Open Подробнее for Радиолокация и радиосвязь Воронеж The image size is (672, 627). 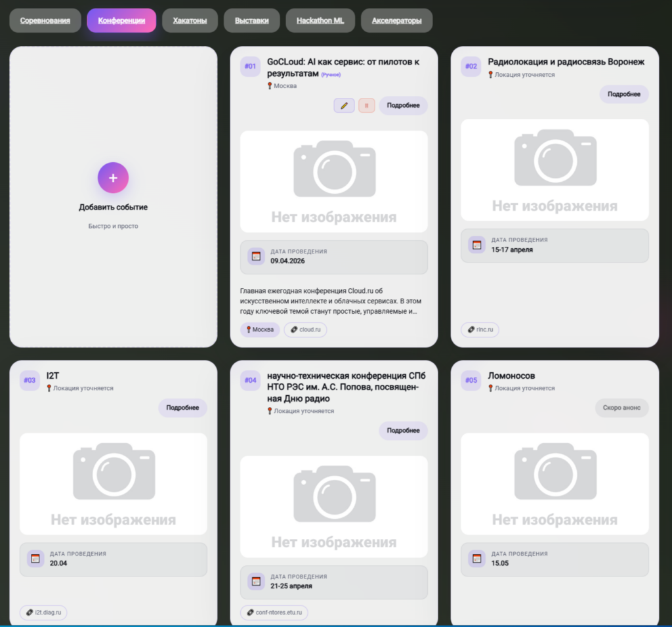624,94
